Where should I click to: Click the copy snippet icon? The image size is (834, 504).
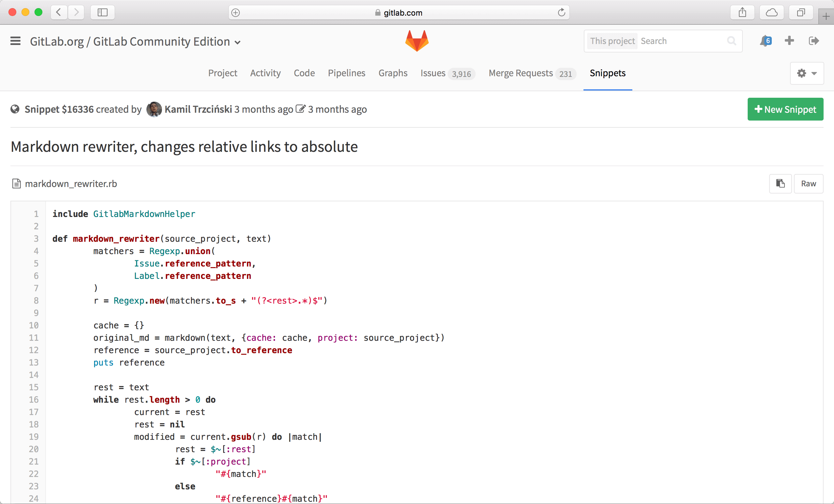(x=780, y=183)
